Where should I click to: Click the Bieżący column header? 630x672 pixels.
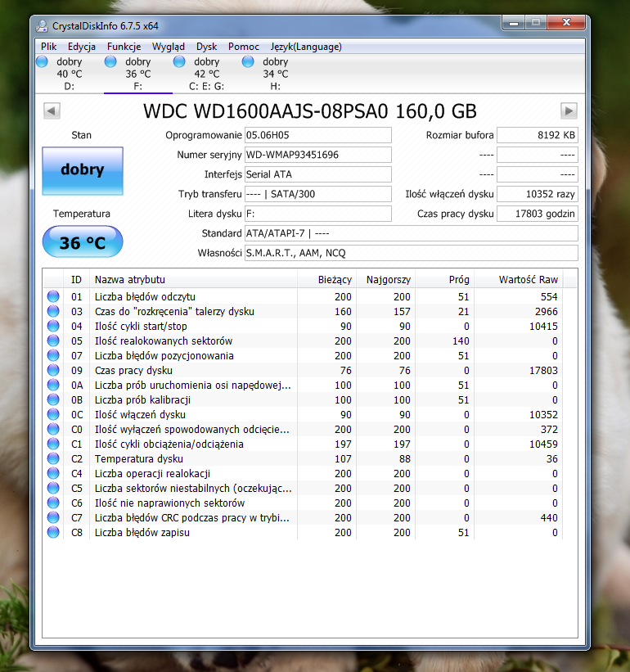click(x=326, y=280)
